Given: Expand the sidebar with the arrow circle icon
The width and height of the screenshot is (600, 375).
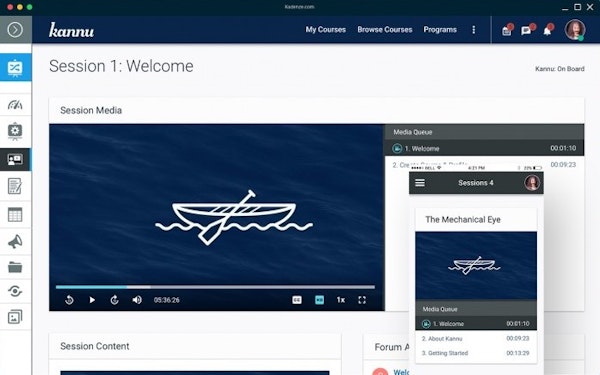Looking at the screenshot, I should pyautogui.click(x=15, y=29).
